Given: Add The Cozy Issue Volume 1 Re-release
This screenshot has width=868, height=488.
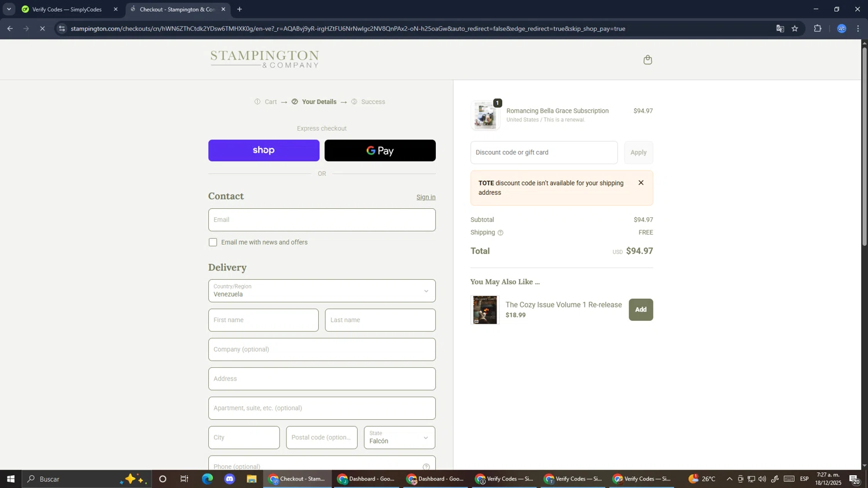Looking at the screenshot, I should click(x=641, y=310).
